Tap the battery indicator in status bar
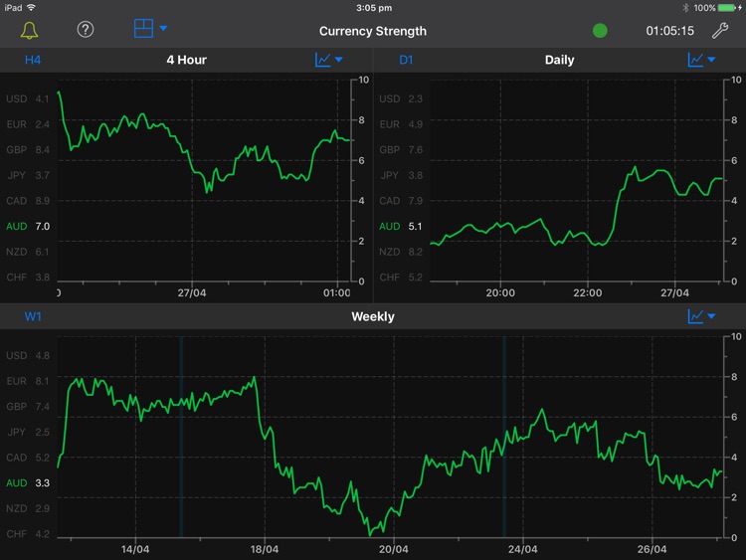This screenshot has width=746, height=560. pos(726,8)
